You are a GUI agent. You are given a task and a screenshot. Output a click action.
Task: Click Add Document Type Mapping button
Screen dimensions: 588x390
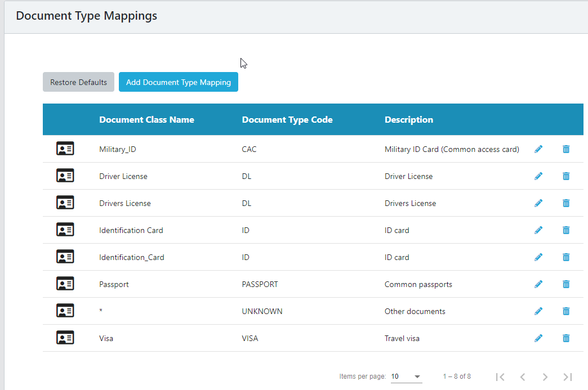178,82
